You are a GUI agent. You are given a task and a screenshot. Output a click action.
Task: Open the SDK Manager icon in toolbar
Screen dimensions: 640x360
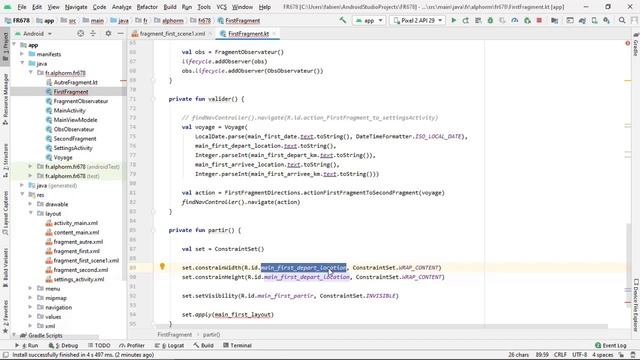click(607, 20)
